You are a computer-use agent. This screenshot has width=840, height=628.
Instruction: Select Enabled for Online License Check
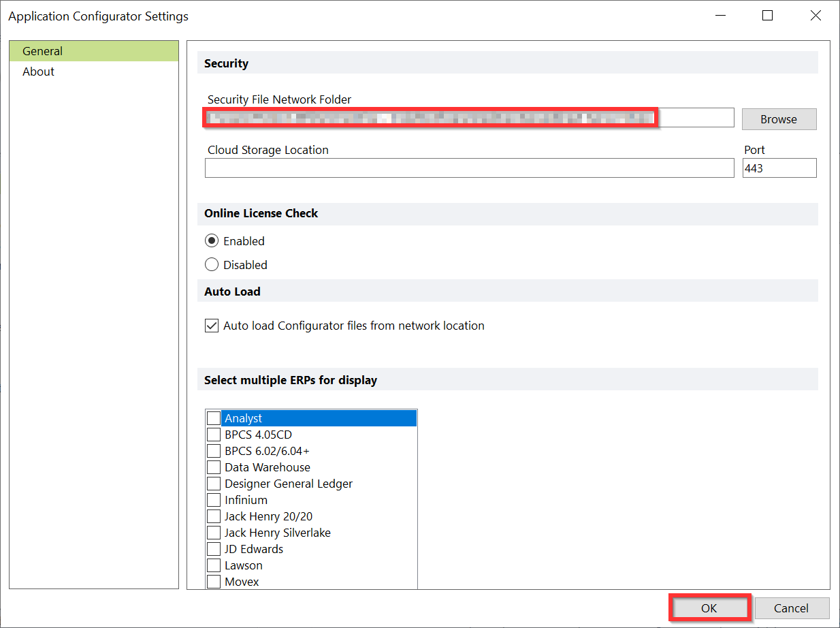tap(212, 241)
